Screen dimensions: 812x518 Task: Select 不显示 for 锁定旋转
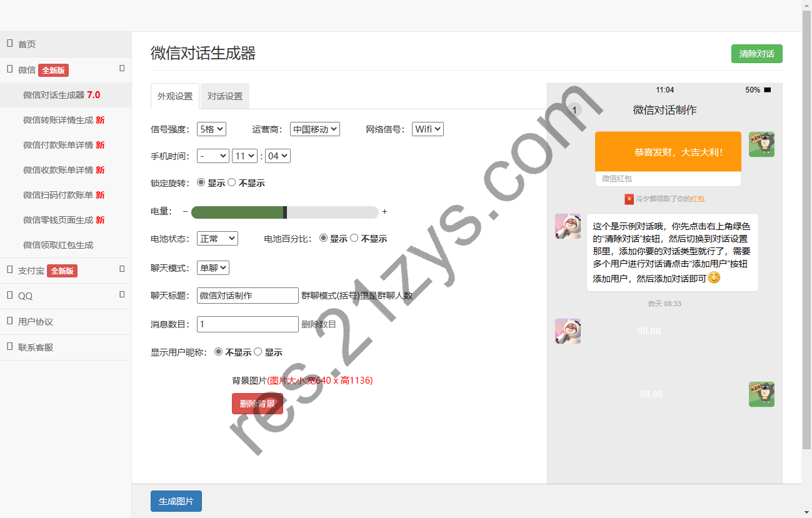[x=231, y=182]
